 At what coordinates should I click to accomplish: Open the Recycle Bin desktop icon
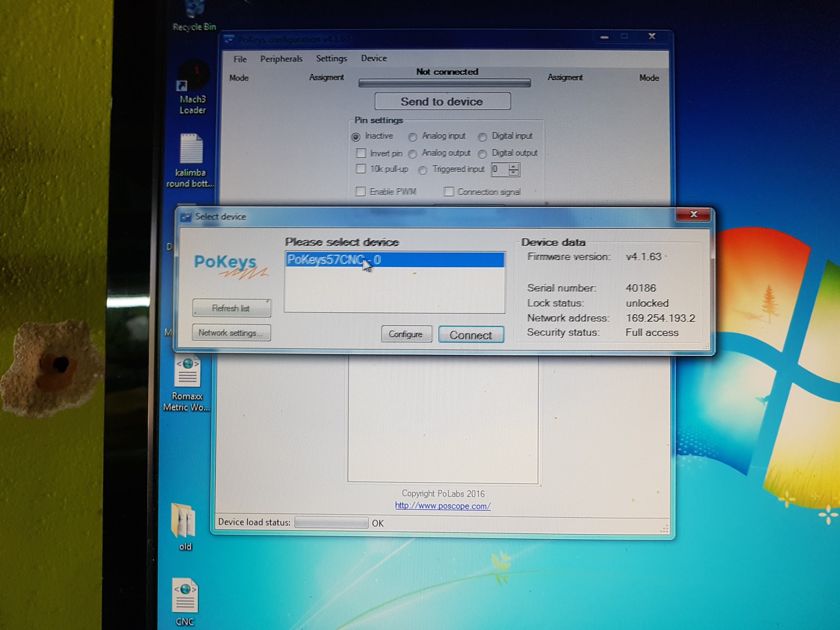coord(194,13)
